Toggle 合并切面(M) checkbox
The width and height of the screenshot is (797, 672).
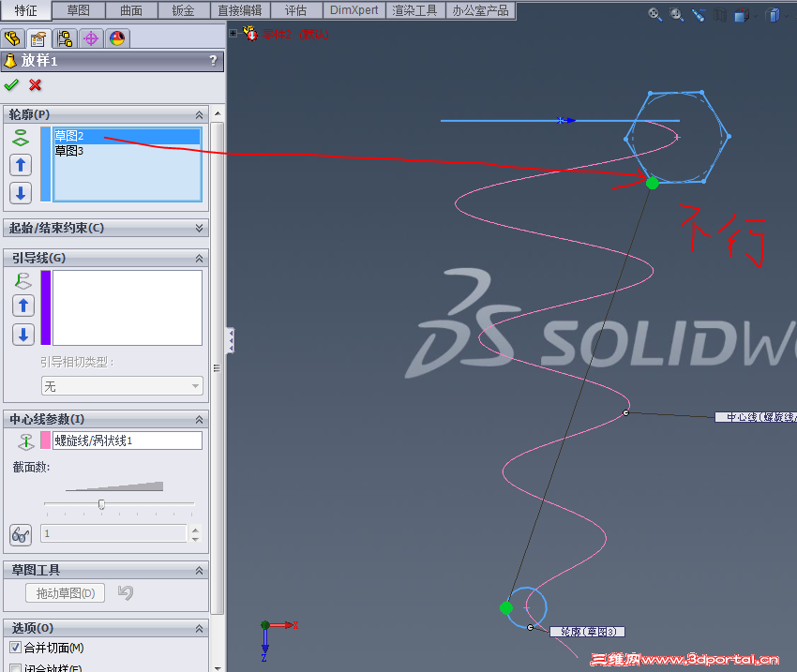[15, 647]
